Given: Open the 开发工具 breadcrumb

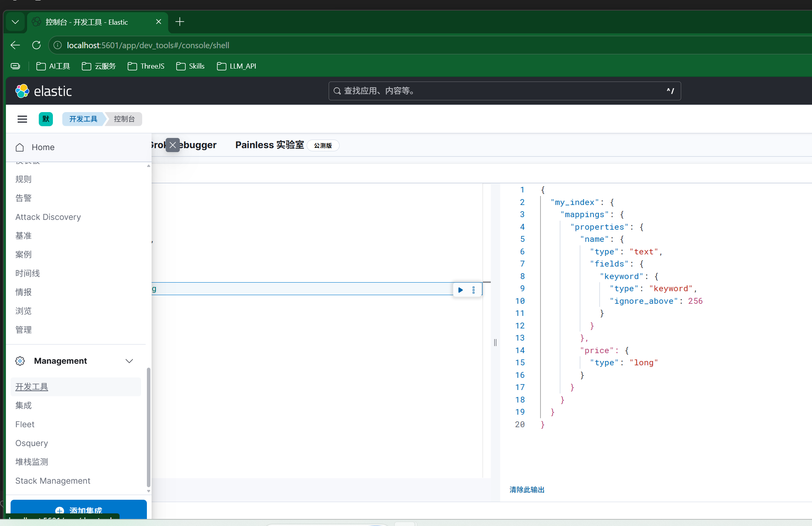Looking at the screenshot, I should [x=83, y=119].
